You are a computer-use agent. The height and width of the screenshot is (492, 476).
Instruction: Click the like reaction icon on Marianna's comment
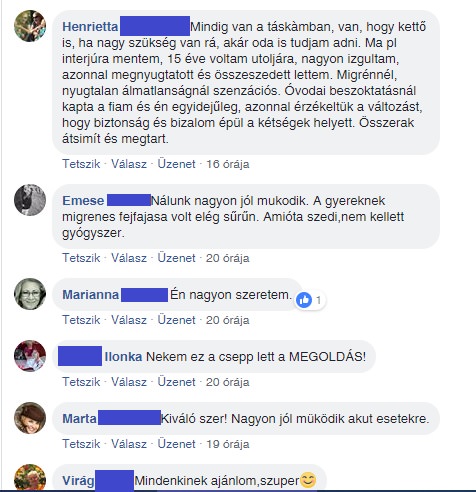[x=304, y=300]
